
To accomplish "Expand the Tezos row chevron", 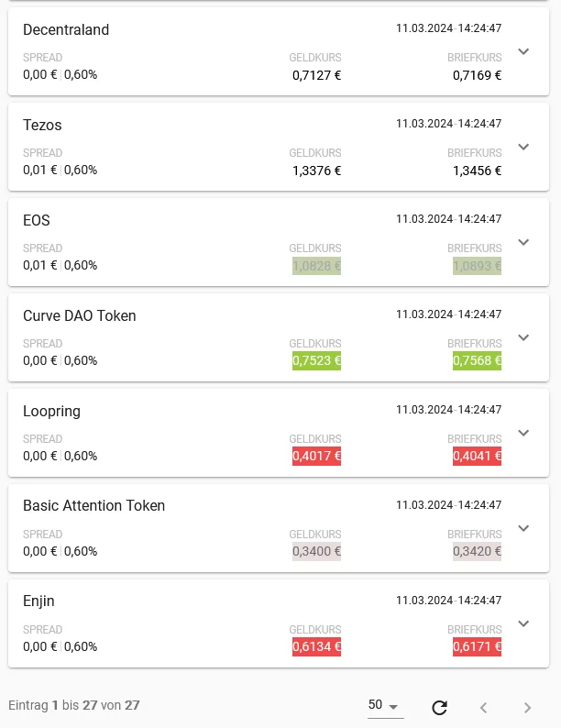I will click(523, 147).
